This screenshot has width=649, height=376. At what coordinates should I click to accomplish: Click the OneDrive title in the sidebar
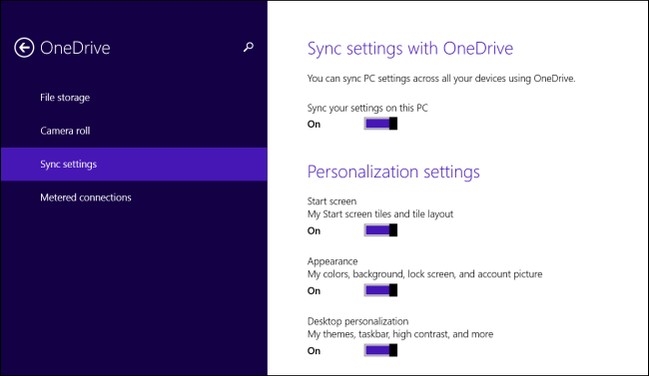coord(75,48)
